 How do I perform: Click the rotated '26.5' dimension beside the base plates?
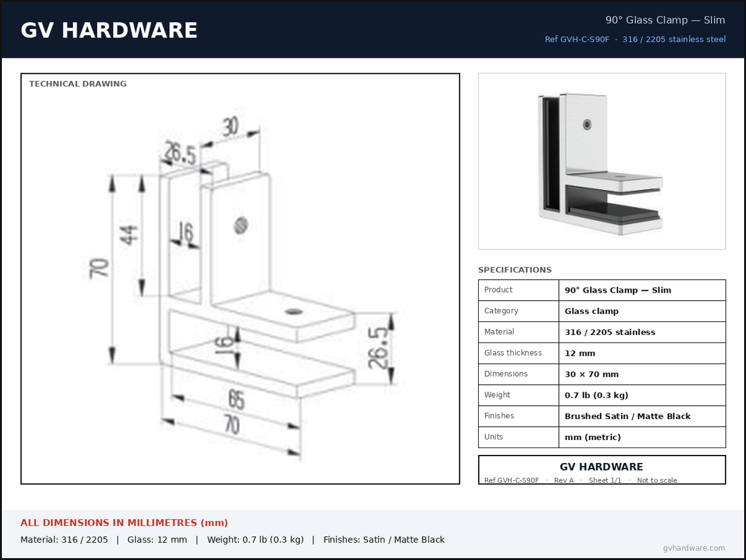(x=379, y=348)
